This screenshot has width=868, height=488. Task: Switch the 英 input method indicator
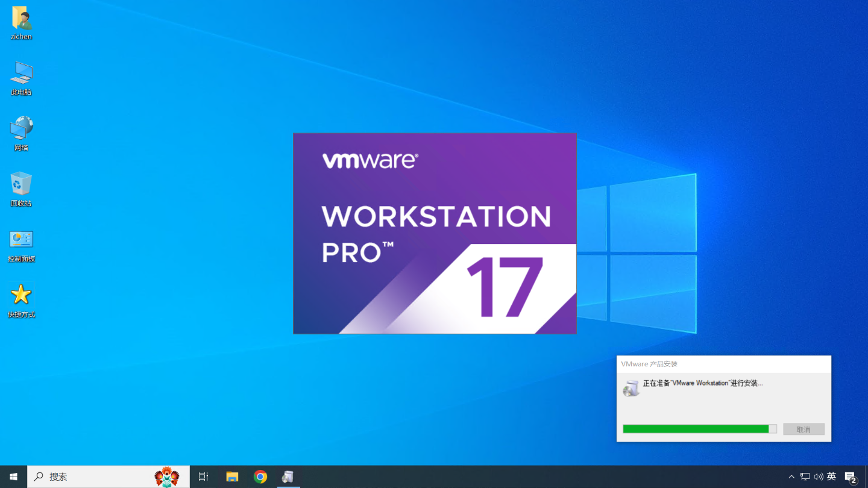pos(832,477)
